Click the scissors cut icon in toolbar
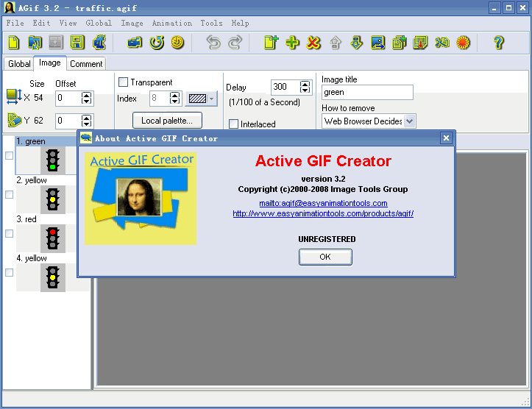The image size is (532, 409). 442,43
